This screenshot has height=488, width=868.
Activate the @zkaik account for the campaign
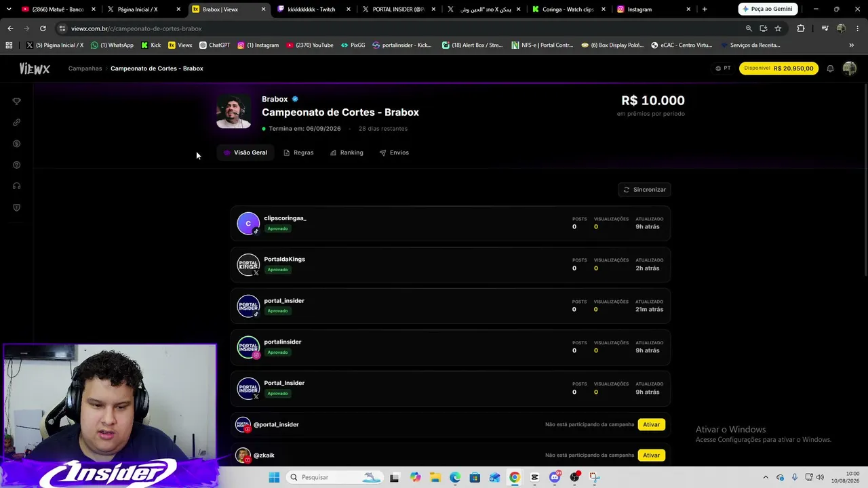(652, 455)
